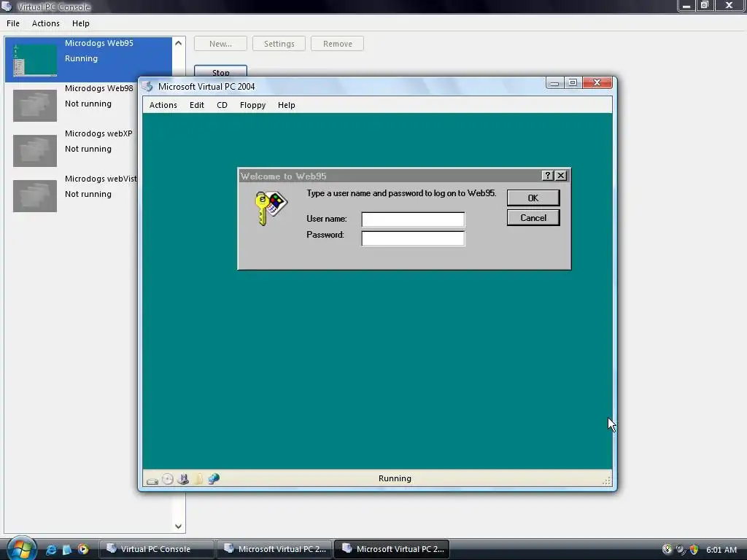Minimize the Microsoft Virtual PC 2004 window

[554, 83]
